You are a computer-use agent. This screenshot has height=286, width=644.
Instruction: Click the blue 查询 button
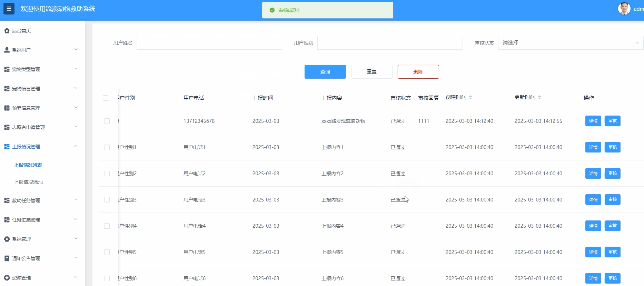pos(325,72)
